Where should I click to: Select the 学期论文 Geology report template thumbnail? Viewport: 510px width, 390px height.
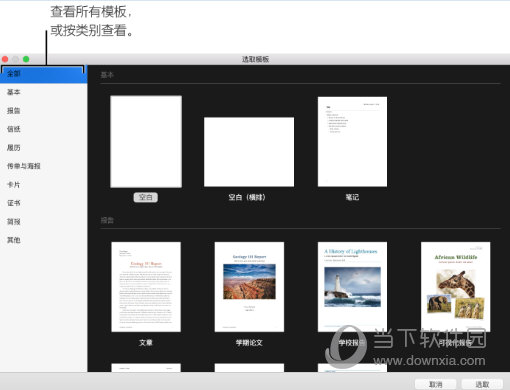(249, 287)
